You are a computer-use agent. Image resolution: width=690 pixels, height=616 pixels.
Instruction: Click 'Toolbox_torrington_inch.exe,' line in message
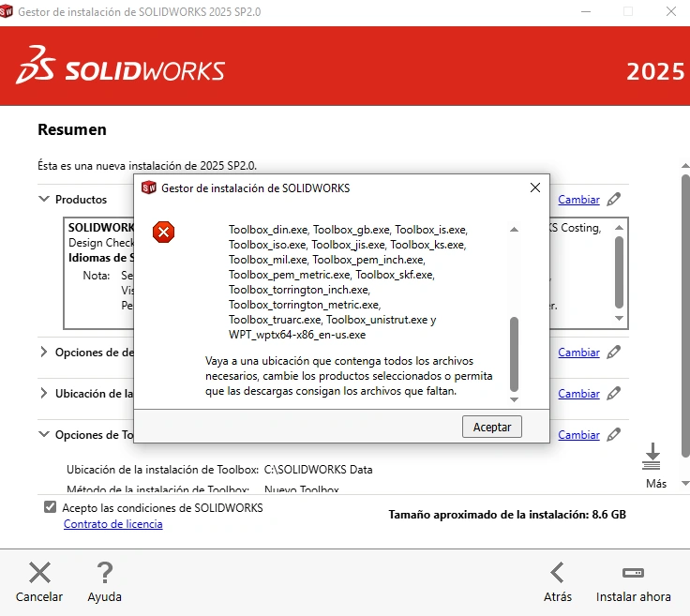pyautogui.click(x=299, y=290)
